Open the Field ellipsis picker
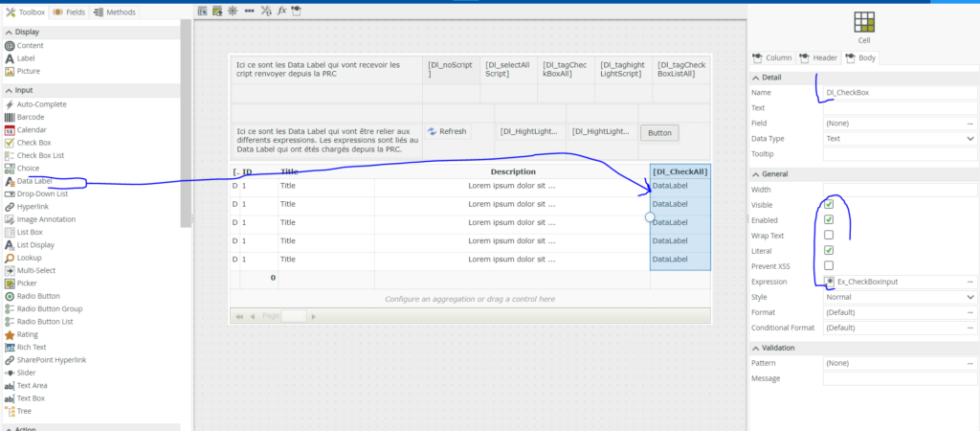 click(x=971, y=124)
